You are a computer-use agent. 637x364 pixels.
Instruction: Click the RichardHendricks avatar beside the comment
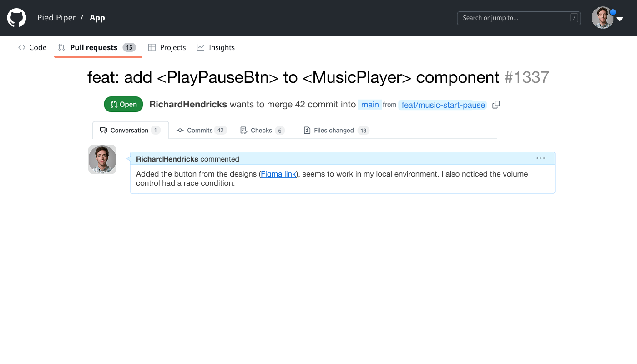coord(102,159)
